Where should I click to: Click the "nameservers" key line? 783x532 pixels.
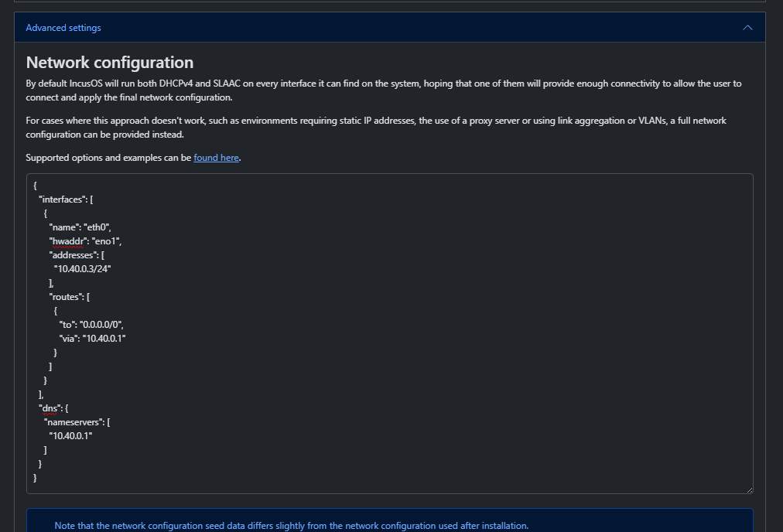pyautogui.click(x=77, y=422)
